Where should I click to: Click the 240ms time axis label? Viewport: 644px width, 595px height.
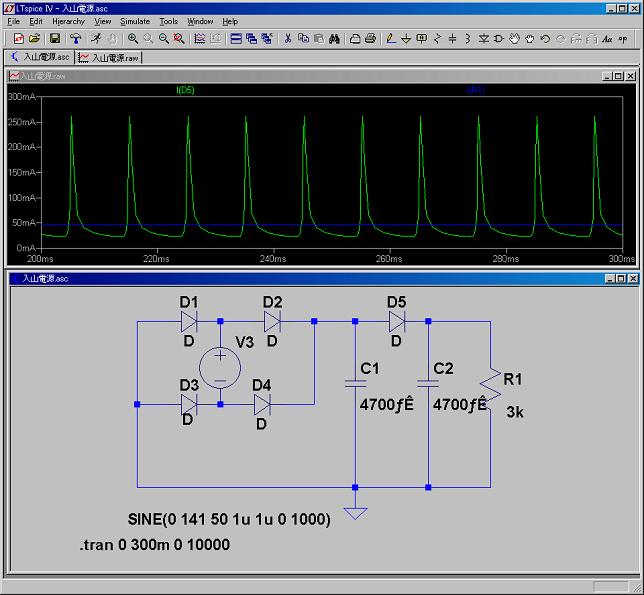point(273,259)
